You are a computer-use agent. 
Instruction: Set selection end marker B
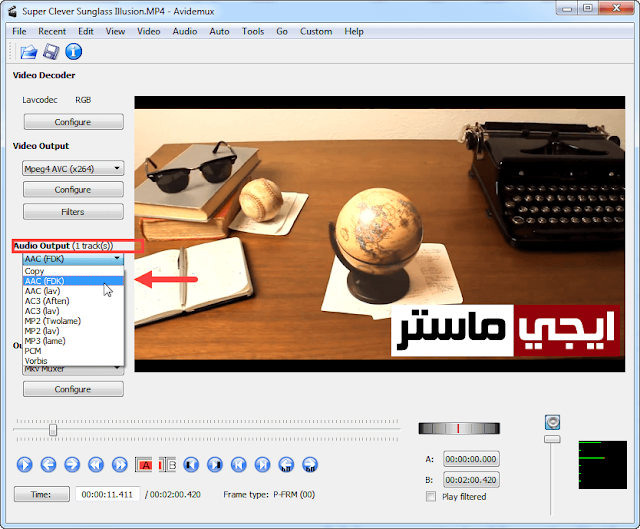pyautogui.click(x=167, y=465)
